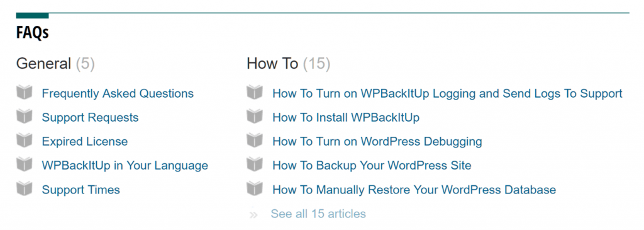Click book icon beside Expired License

(x=25, y=141)
